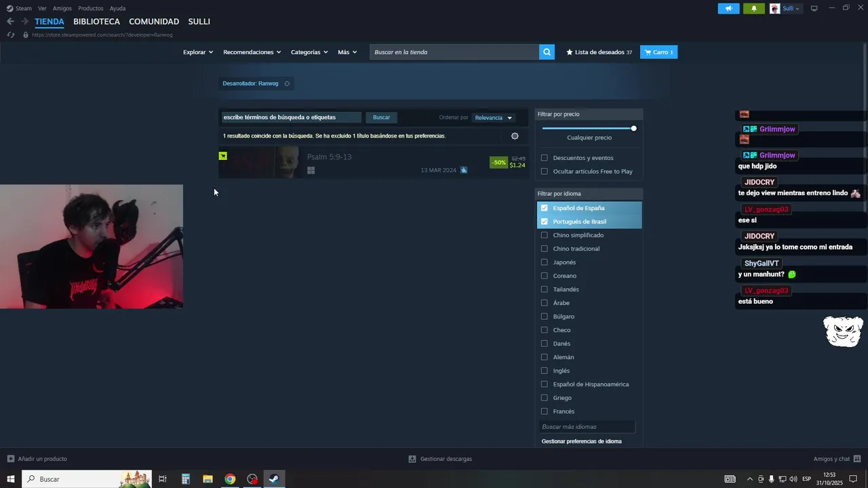
Task: Uncheck Portugués de Brasil language filter
Action: [544, 222]
